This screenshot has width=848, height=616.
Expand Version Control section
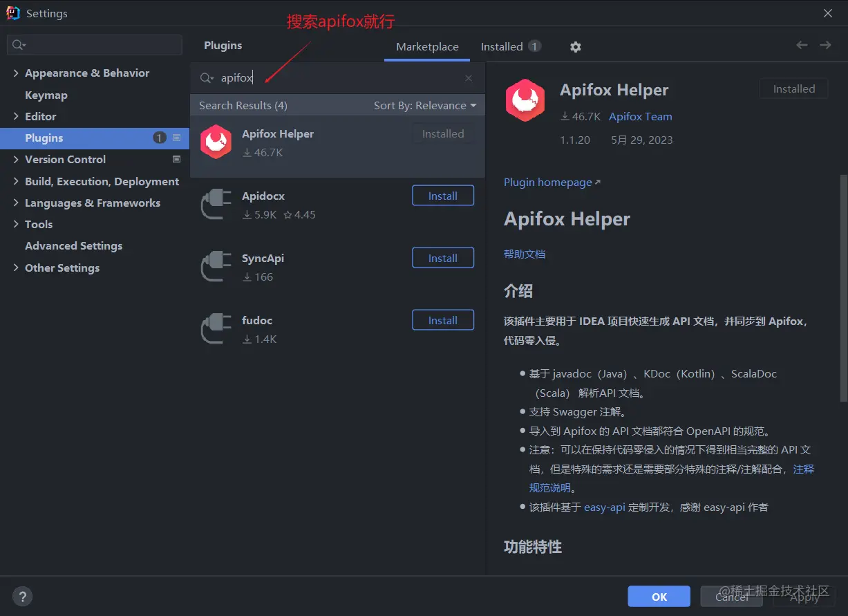[15, 159]
